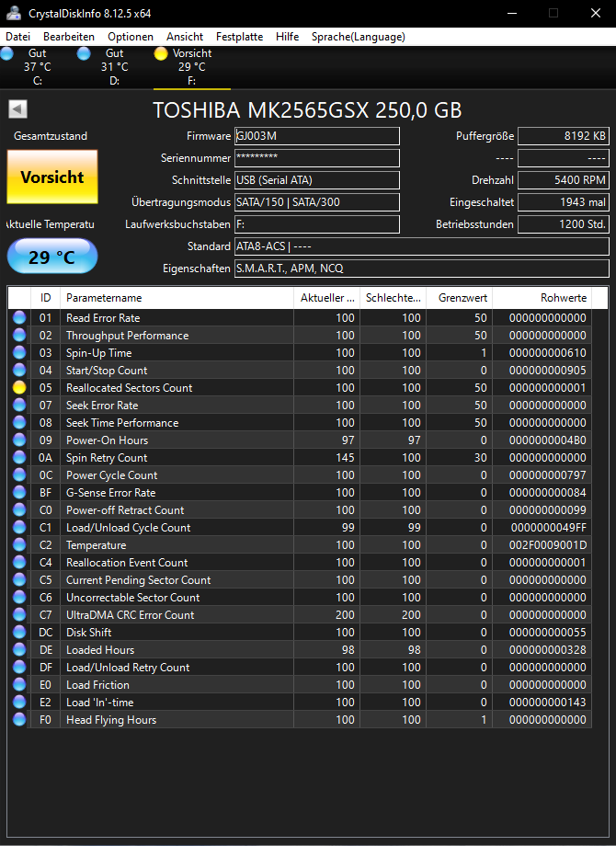The height and width of the screenshot is (846, 616).
Task: Click the Rohwerte column header
Action: (x=542, y=298)
